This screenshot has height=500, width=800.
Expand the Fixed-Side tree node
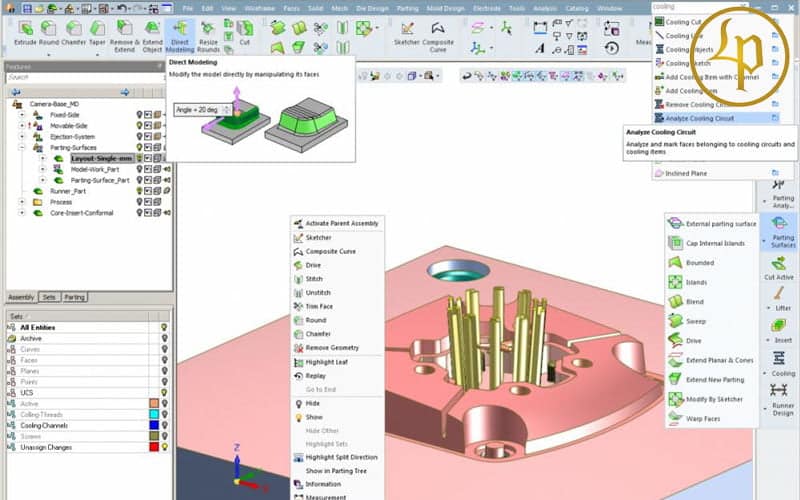click(22, 115)
